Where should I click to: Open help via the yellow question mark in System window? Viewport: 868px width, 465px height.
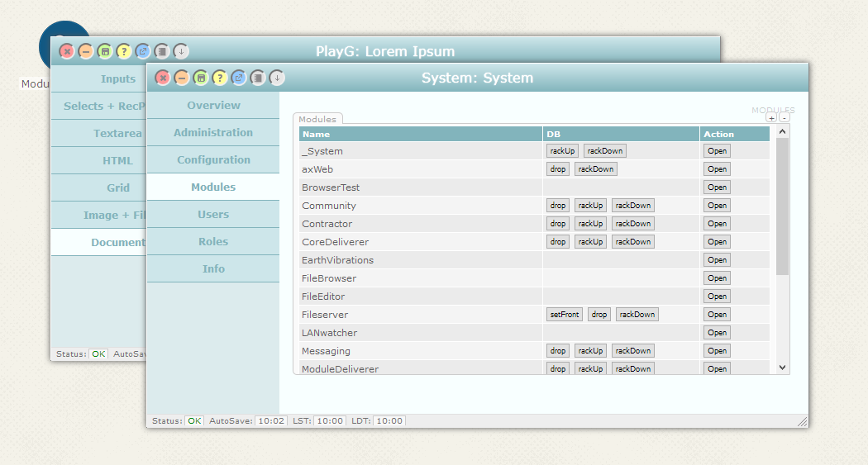click(220, 78)
